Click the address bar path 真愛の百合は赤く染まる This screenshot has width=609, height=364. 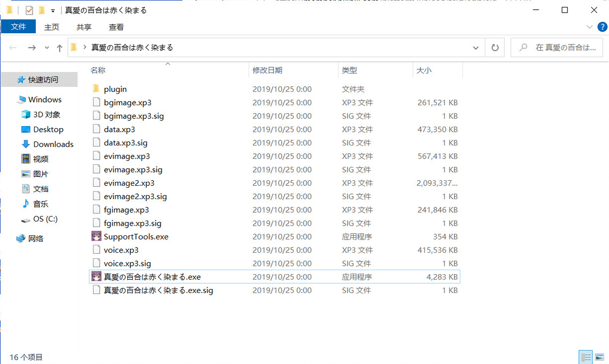132,47
